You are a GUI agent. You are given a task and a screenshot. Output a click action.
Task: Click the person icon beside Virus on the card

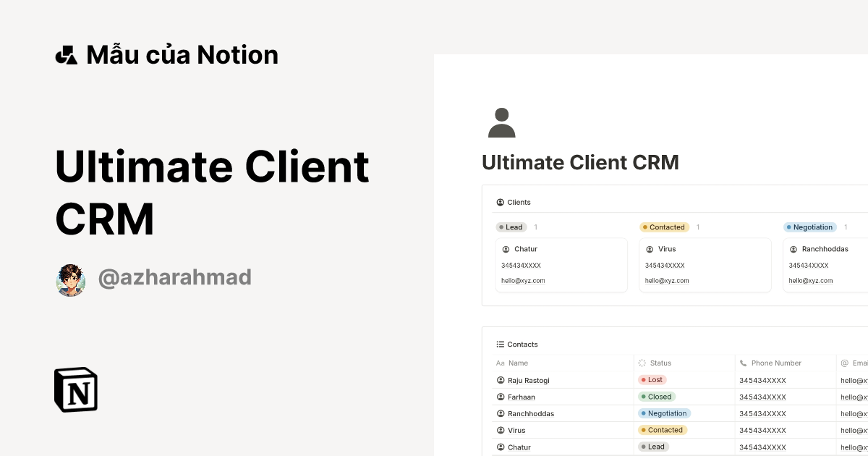pos(649,248)
